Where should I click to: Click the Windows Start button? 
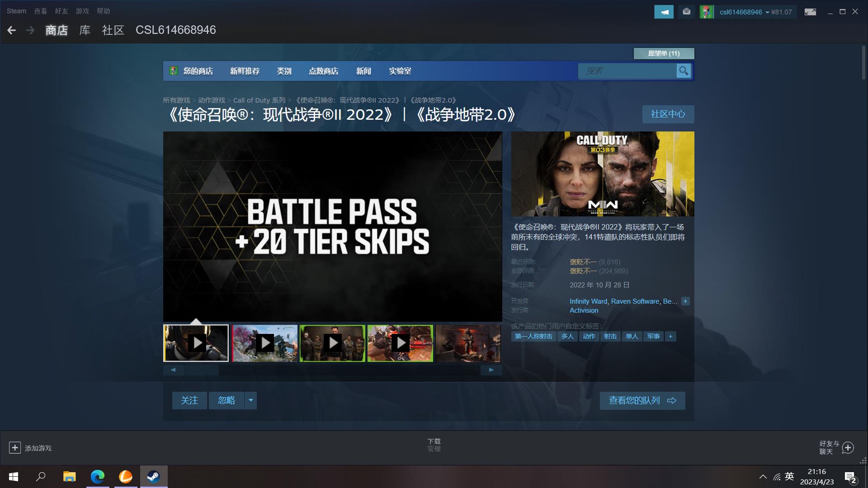13,476
